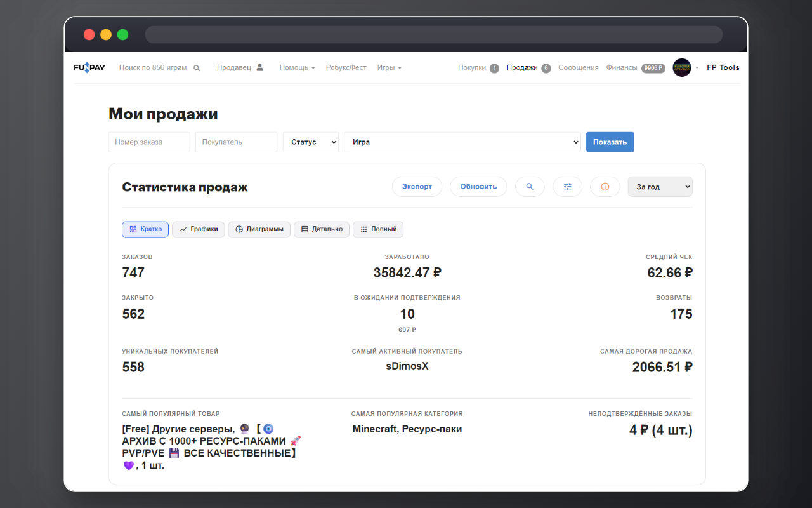This screenshot has height=508, width=812.
Task: Open the Помощь dropdown menu
Action: pyautogui.click(x=297, y=67)
